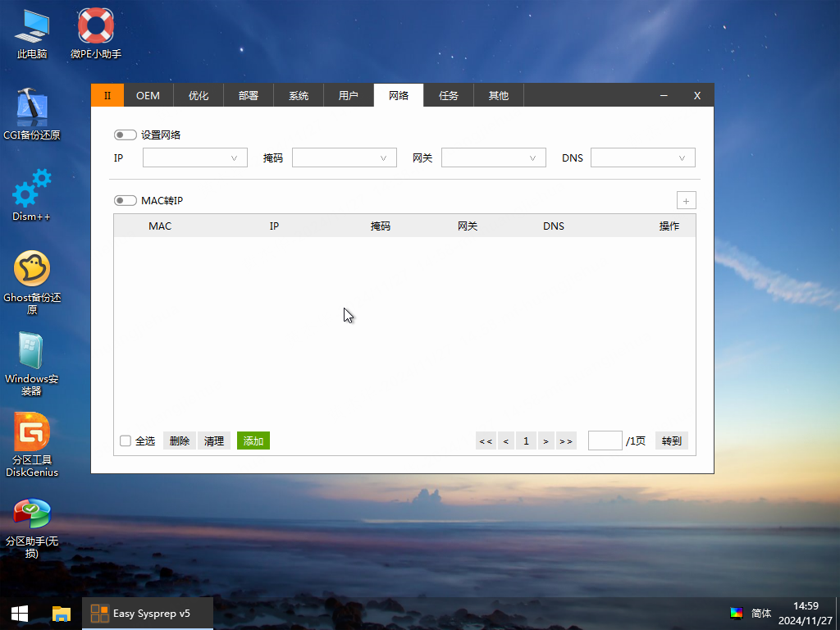
Task: Select the Windows安装器 desktop icon
Action: 32,364
